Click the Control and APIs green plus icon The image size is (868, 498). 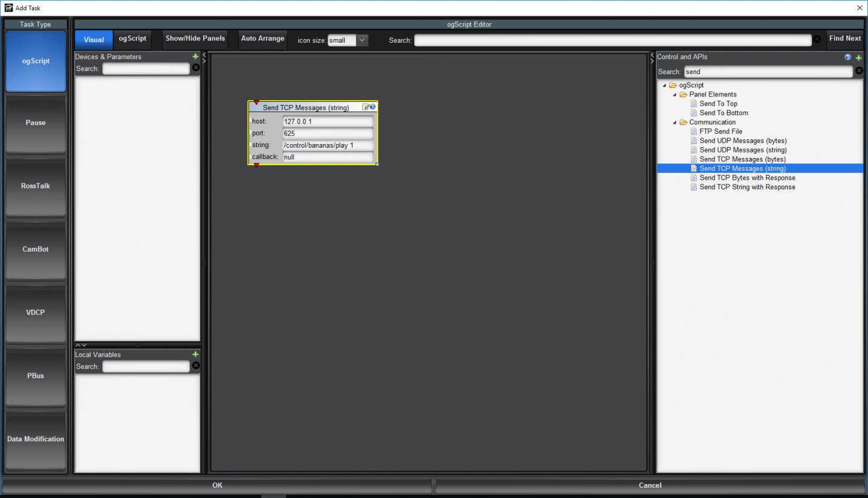859,57
